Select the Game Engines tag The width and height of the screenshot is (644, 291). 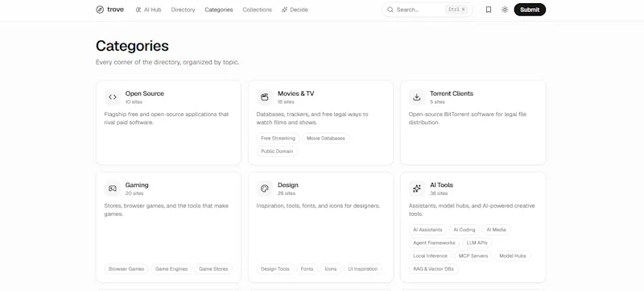pos(171,268)
